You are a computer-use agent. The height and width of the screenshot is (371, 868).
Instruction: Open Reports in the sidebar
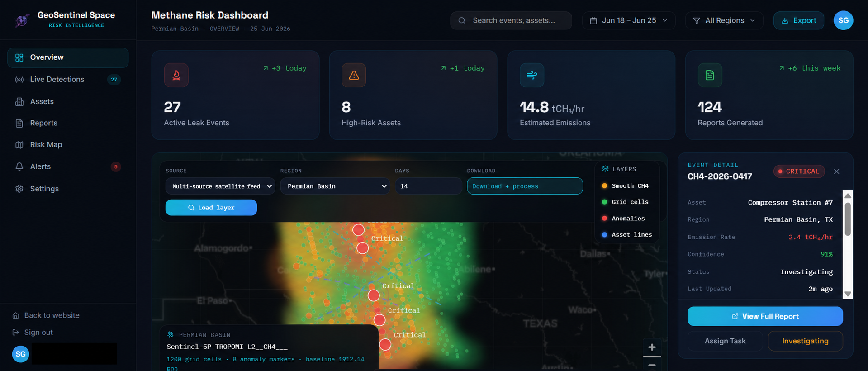(68, 123)
